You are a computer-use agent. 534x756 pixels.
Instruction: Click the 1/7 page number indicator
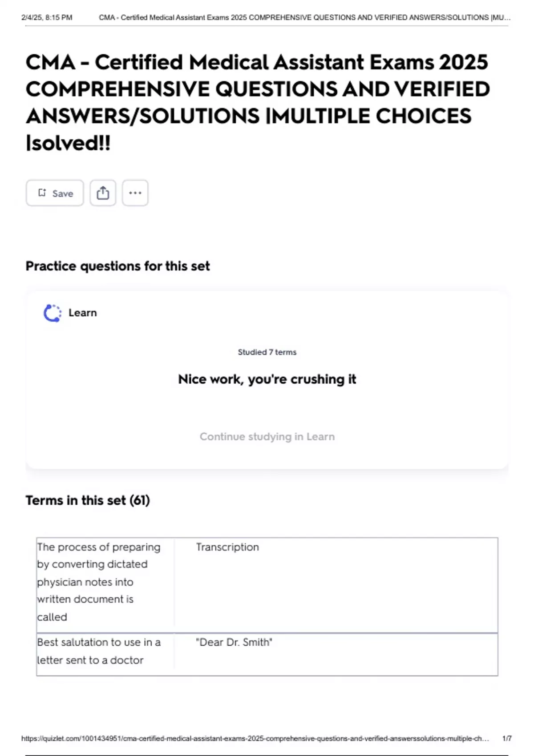(507, 739)
